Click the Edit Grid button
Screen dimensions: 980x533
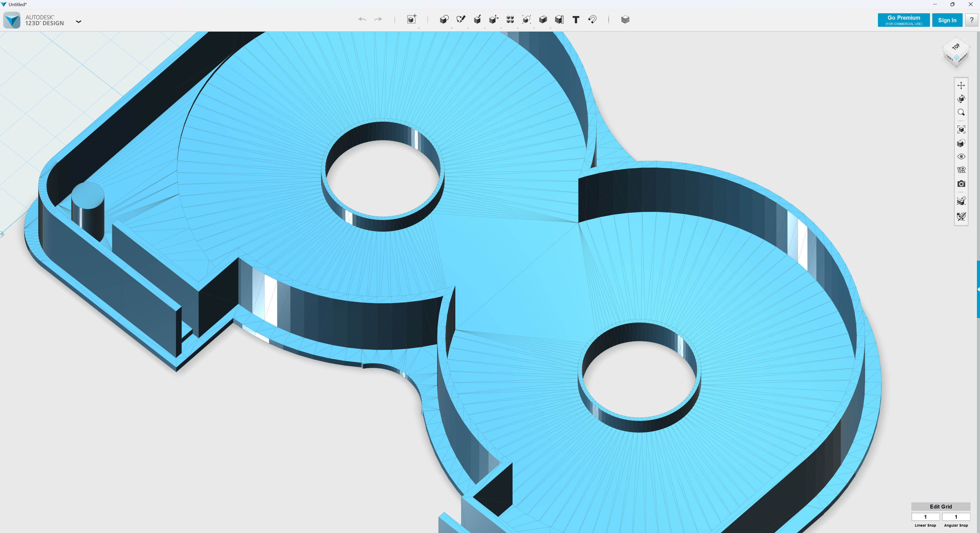tap(940, 506)
